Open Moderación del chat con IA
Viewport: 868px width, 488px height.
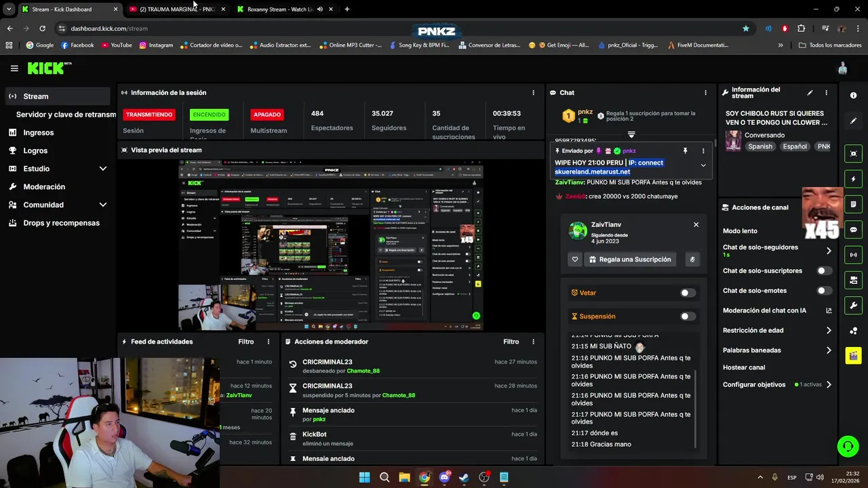point(764,310)
